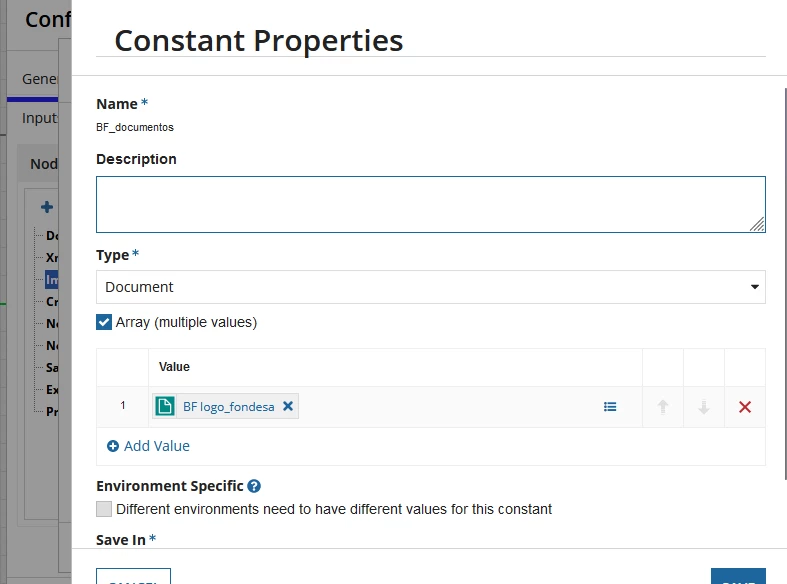Enable different environment values checkbox

(104, 509)
